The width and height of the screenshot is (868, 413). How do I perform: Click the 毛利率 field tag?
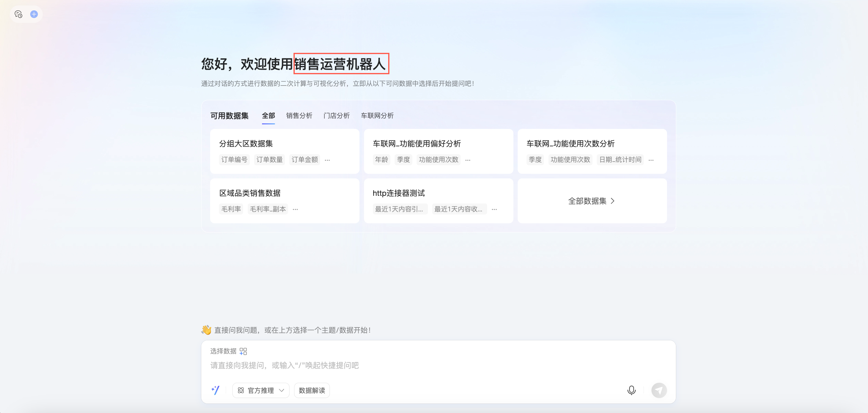point(231,209)
